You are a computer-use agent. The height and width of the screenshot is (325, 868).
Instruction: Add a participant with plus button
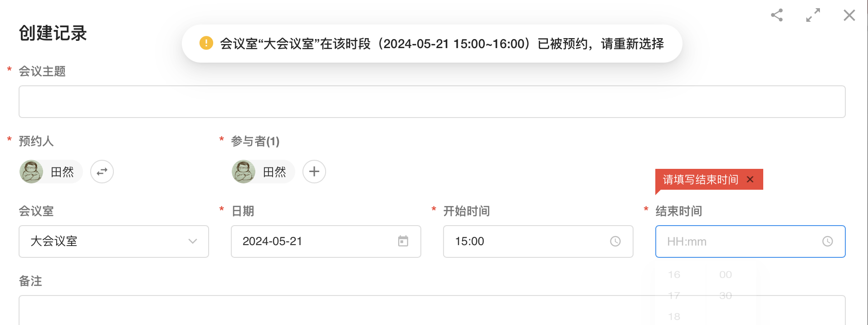coord(314,172)
